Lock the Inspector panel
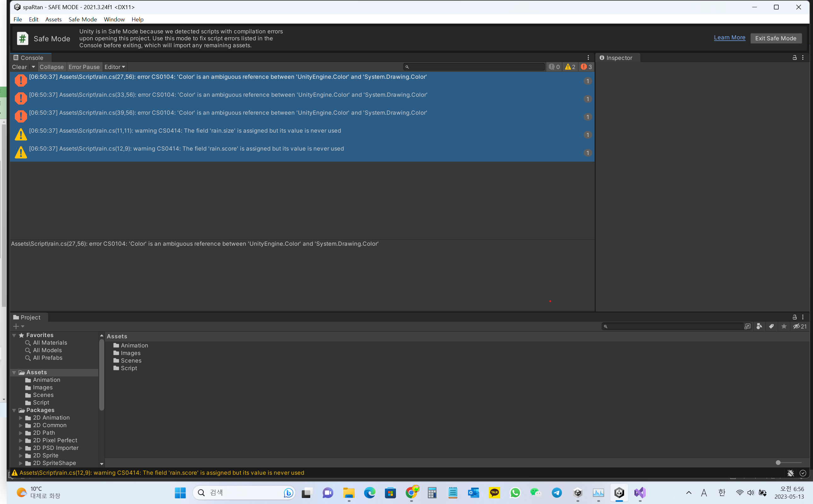This screenshot has width=813, height=504. pyautogui.click(x=795, y=58)
